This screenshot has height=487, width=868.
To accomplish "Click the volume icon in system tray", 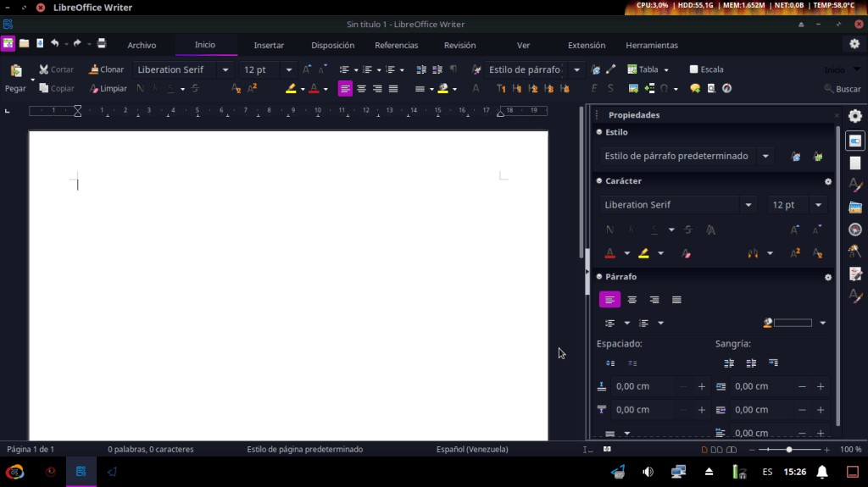I will coord(648,472).
